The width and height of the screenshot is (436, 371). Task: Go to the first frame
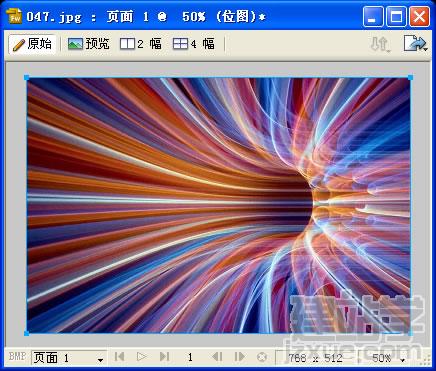tap(119, 357)
